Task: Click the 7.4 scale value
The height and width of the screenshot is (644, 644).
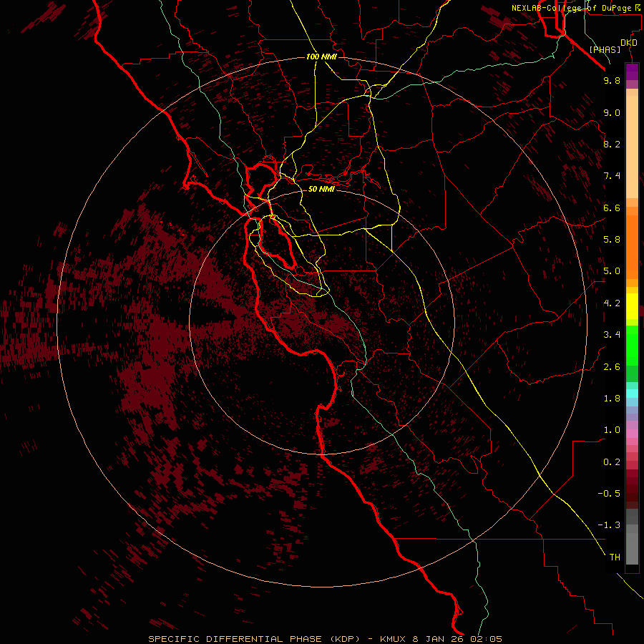Action: pyautogui.click(x=612, y=176)
